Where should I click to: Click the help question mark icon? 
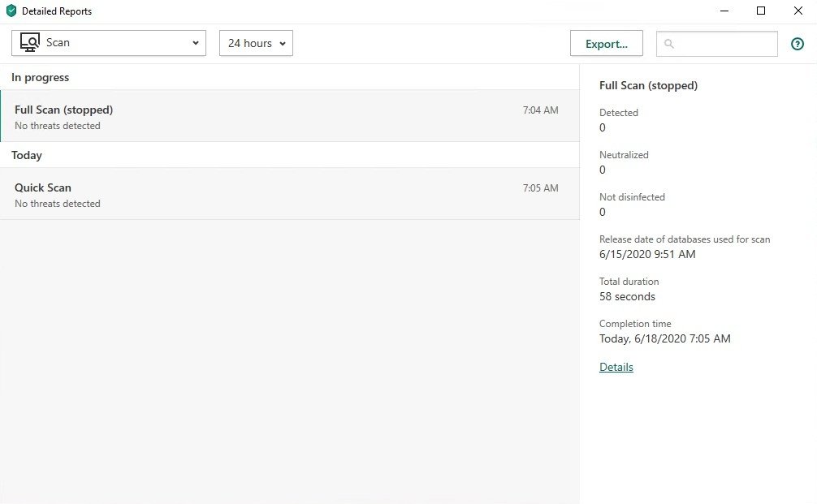pos(798,44)
